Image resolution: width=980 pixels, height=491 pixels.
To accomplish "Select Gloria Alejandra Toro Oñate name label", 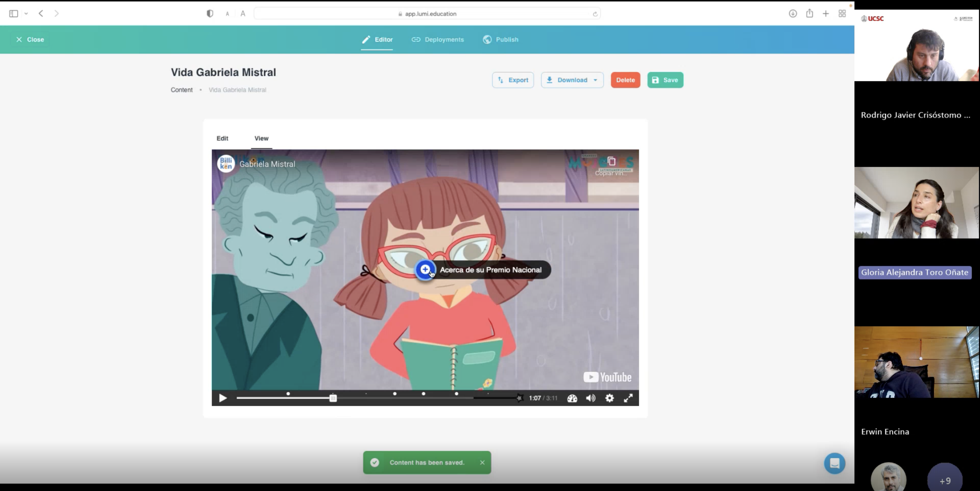I will 915,272.
